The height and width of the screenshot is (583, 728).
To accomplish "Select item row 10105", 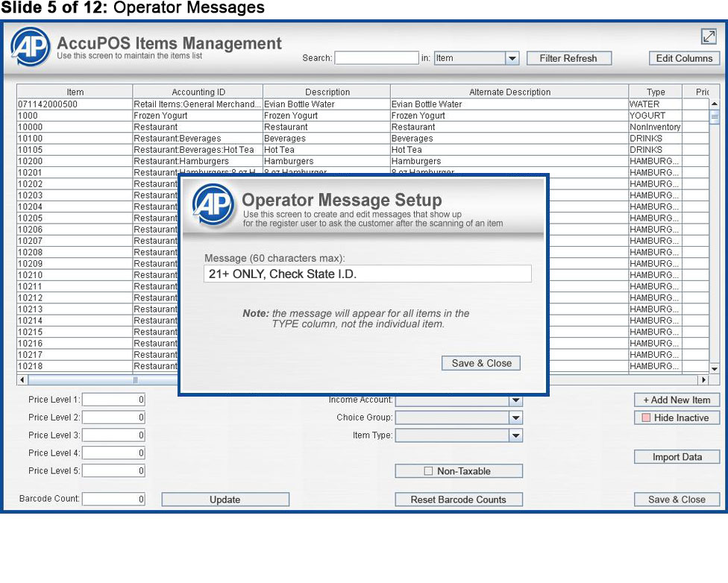I will [363, 149].
